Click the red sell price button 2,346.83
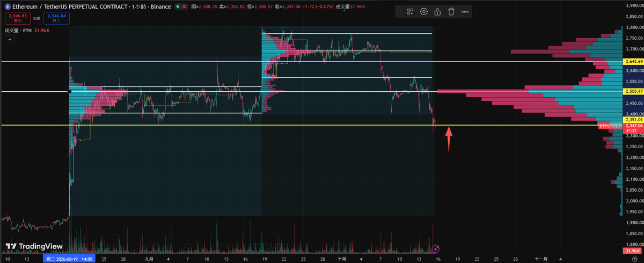 (x=17, y=18)
